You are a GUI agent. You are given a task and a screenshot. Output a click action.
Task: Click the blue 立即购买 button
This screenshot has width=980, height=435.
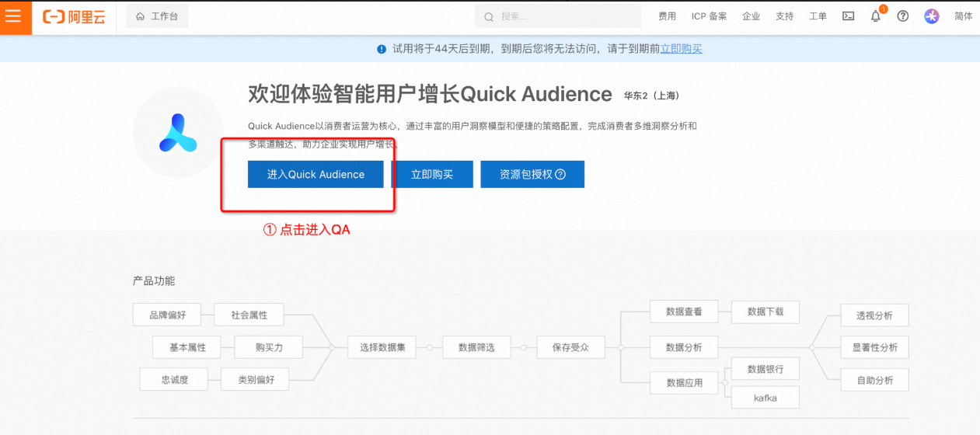coord(432,175)
